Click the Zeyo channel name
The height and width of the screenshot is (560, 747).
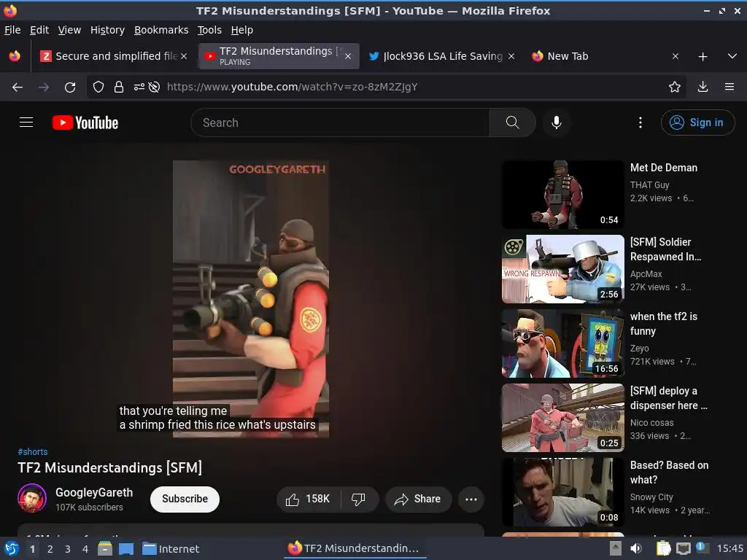click(x=639, y=348)
